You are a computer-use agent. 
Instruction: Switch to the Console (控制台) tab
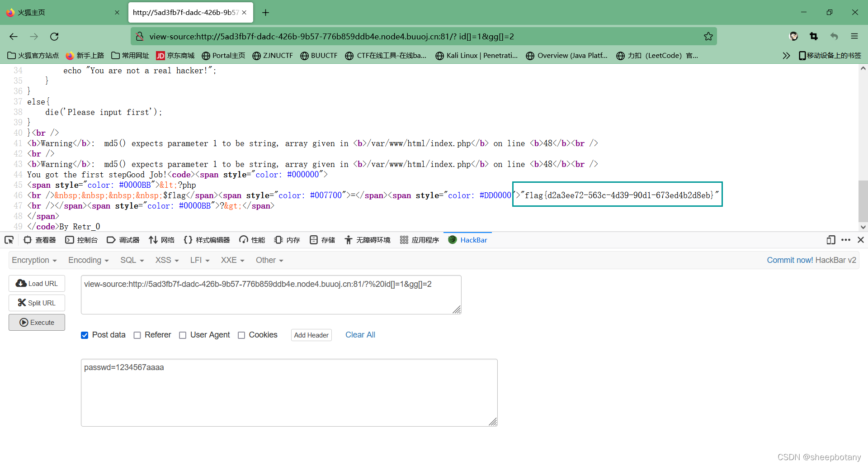click(x=81, y=240)
